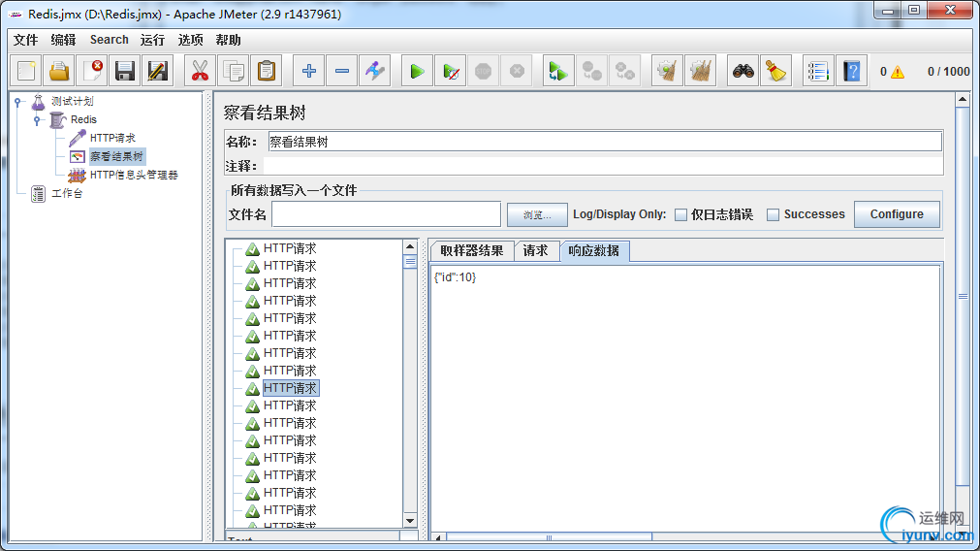Clear current results with broom icon
Screen dimensions: 980x551
667,71
